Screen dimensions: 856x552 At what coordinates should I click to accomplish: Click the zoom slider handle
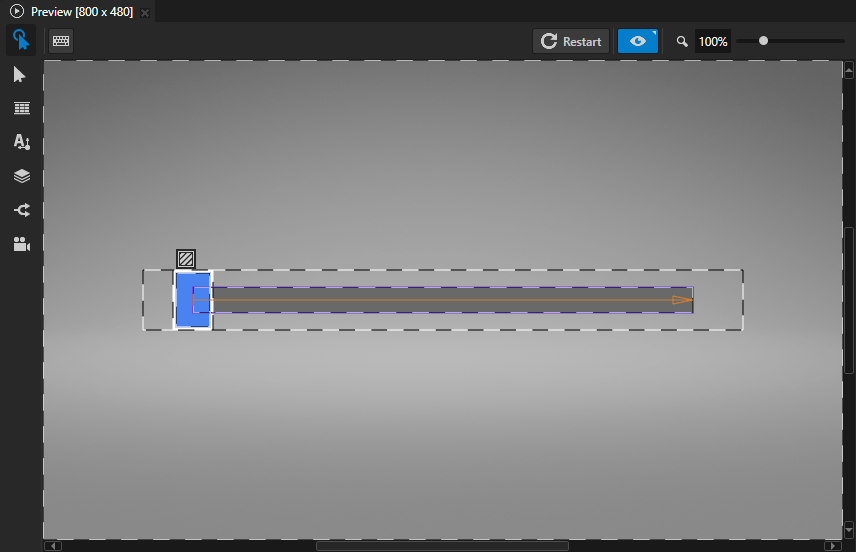[x=763, y=41]
